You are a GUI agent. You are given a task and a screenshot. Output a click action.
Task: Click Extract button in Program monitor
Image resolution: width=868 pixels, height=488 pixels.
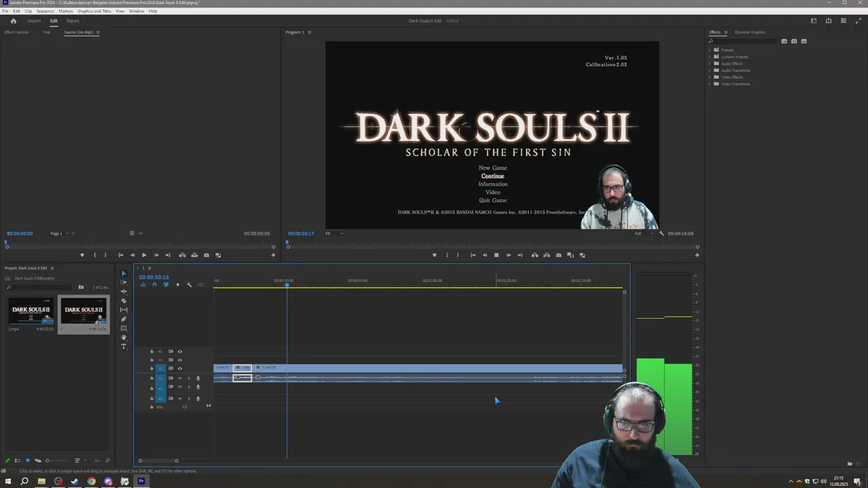click(547, 255)
